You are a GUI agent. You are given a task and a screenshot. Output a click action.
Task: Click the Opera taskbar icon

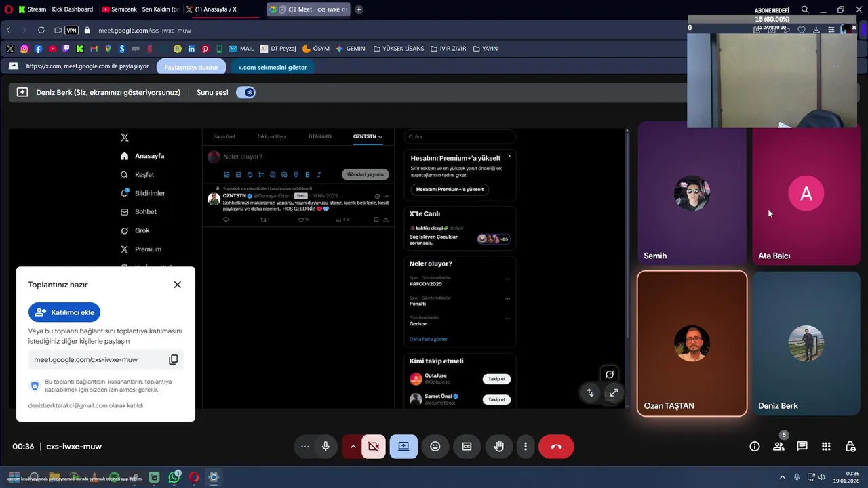[194, 477]
